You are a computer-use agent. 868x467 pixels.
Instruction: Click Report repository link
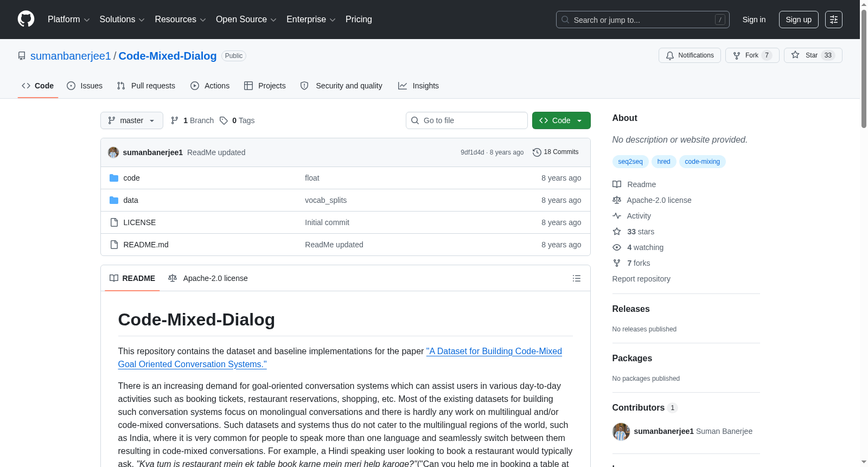pyautogui.click(x=641, y=279)
